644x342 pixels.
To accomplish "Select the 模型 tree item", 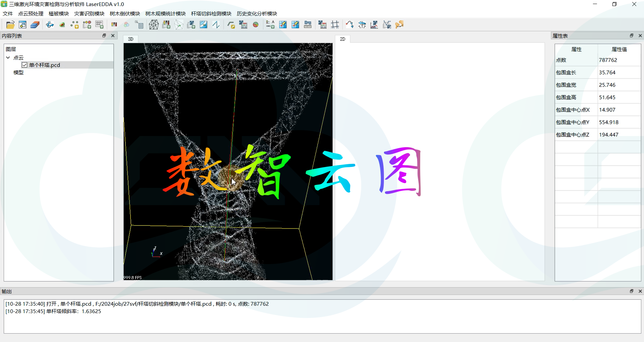I will pyautogui.click(x=18, y=72).
